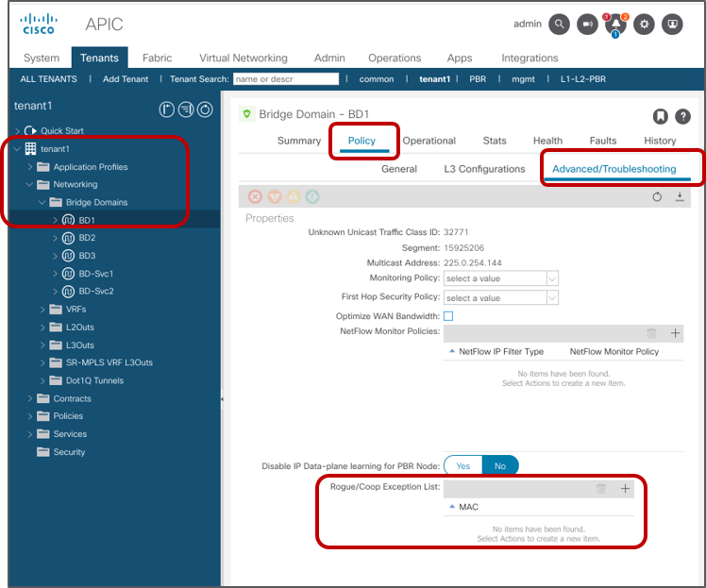Open the common tenant link

pyautogui.click(x=377, y=78)
